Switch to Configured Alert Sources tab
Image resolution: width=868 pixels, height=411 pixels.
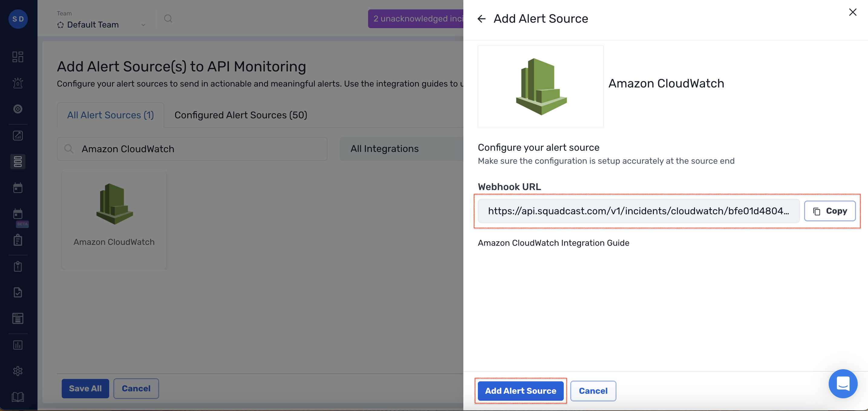(240, 115)
